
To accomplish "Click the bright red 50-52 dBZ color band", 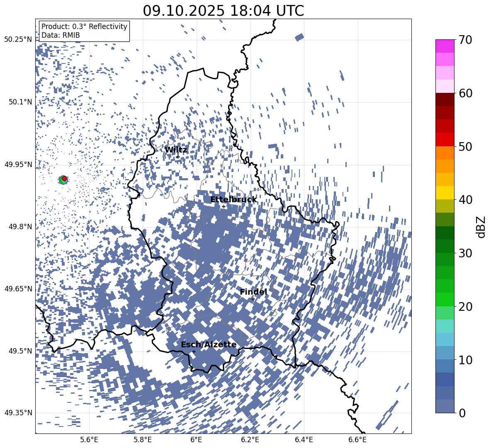I will (445, 140).
